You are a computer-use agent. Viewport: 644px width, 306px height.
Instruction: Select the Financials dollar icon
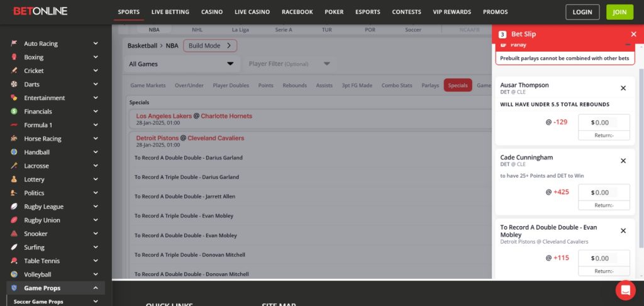[14, 111]
